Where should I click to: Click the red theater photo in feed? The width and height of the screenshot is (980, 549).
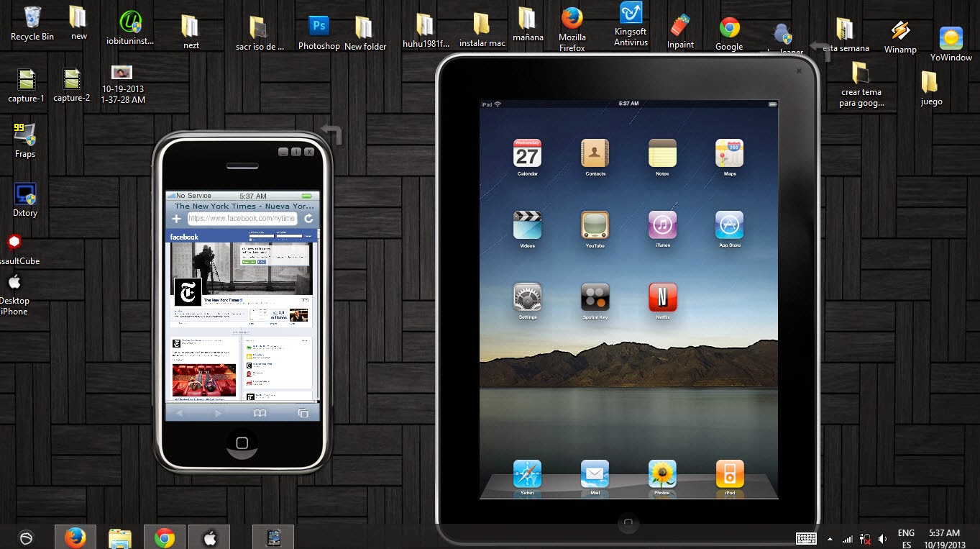click(x=204, y=380)
